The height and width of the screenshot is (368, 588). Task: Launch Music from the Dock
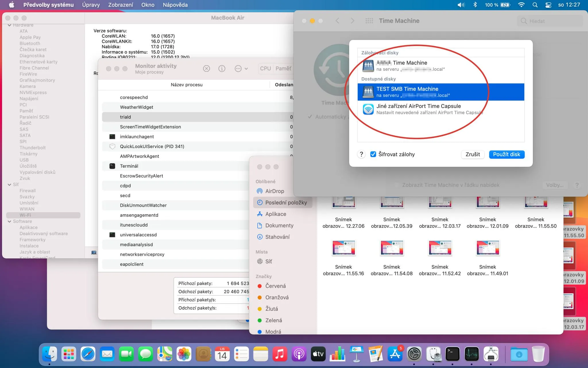click(x=280, y=354)
